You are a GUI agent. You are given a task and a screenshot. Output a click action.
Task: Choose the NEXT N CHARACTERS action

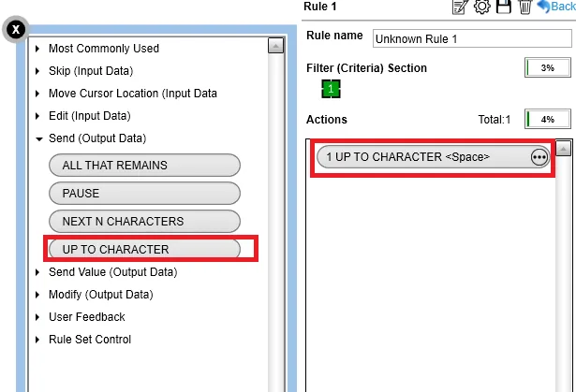pos(145,222)
